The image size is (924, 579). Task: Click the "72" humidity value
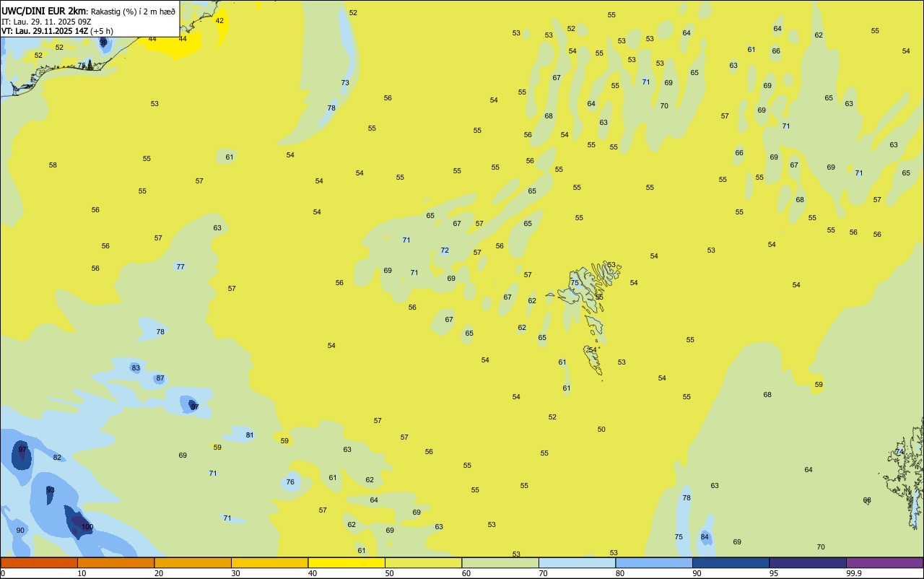[x=445, y=251]
